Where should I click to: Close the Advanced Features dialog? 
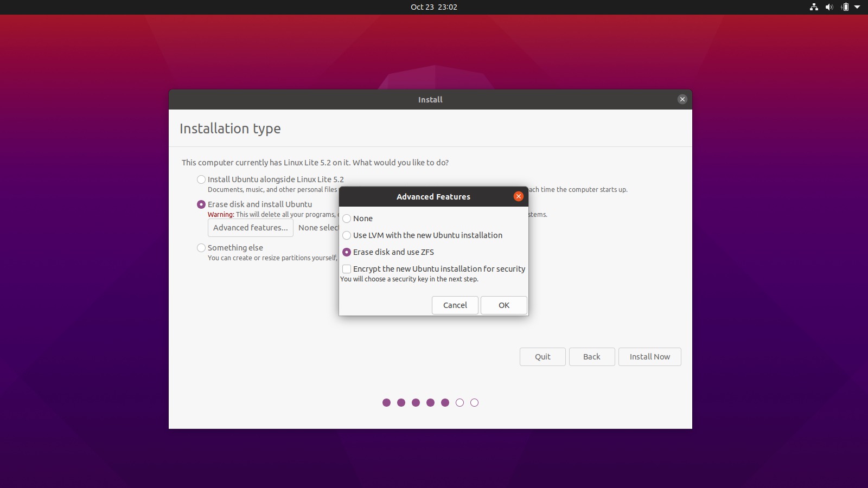pyautogui.click(x=519, y=196)
